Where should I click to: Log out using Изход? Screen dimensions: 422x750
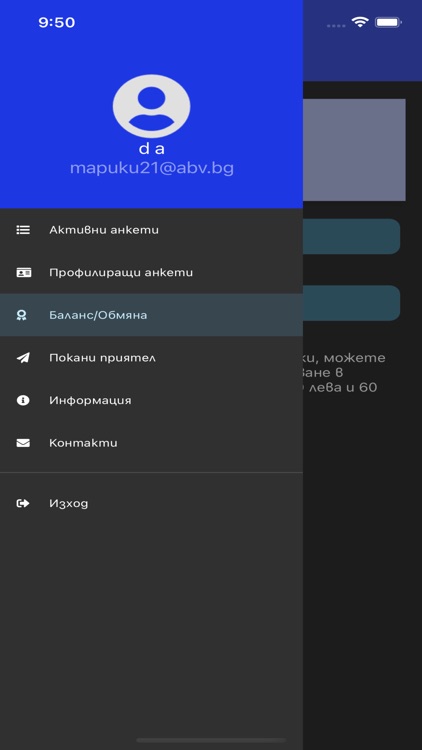151,503
